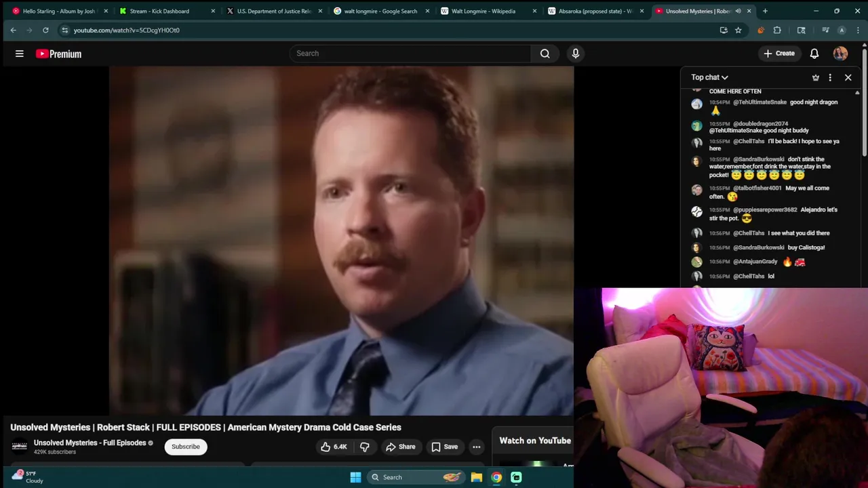Screen dimensions: 868x488
Task: Go to YouTube Premium home logo
Action: pos(58,54)
